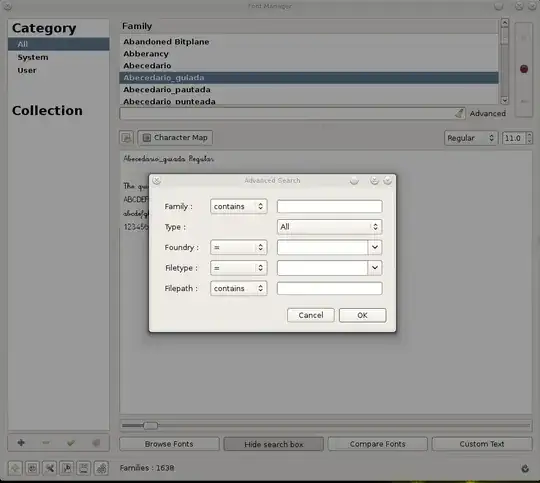Expand the Foundry value list arrow
The width and height of the screenshot is (540, 483).
pyautogui.click(x=375, y=247)
